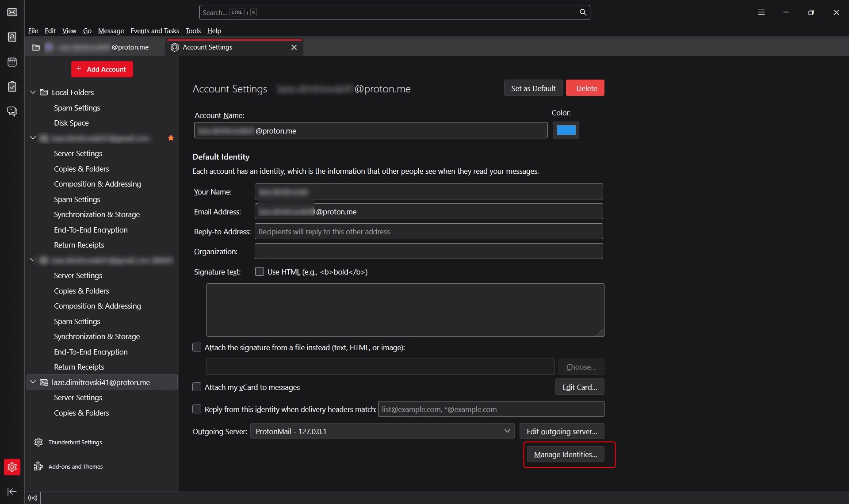Collapse the starred default account tree

pos(33,138)
